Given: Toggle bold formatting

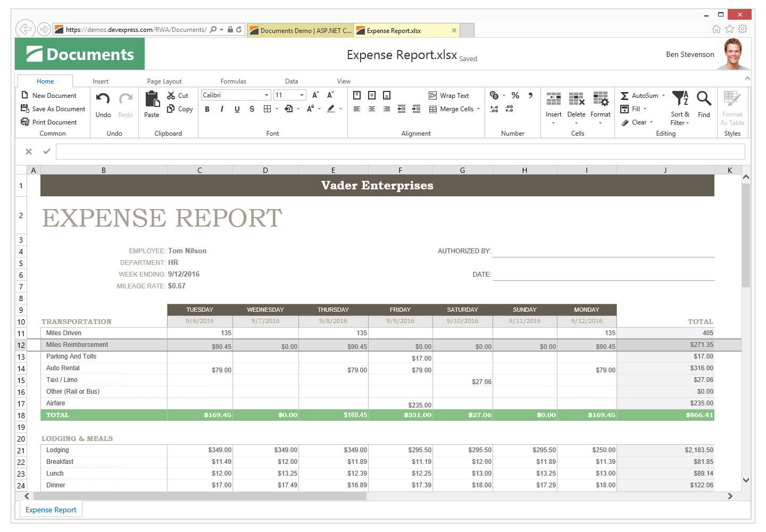Looking at the screenshot, I should click(x=207, y=109).
